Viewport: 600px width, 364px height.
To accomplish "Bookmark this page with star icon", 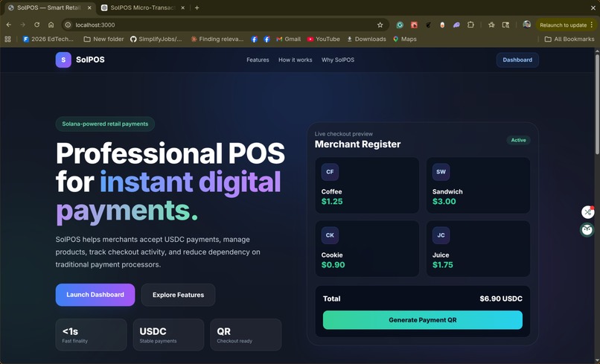I will click(x=380, y=25).
